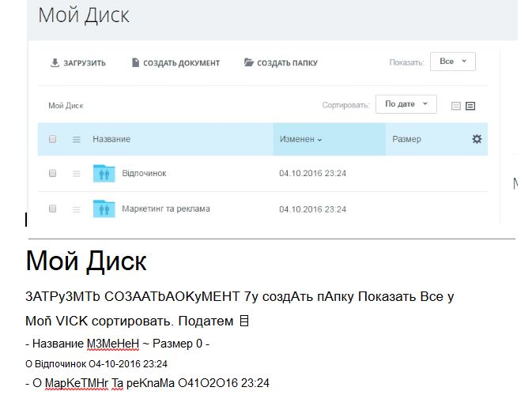Open the sort 'По дате' dropdown
The width and height of the screenshot is (532, 406).
point(406,104)
